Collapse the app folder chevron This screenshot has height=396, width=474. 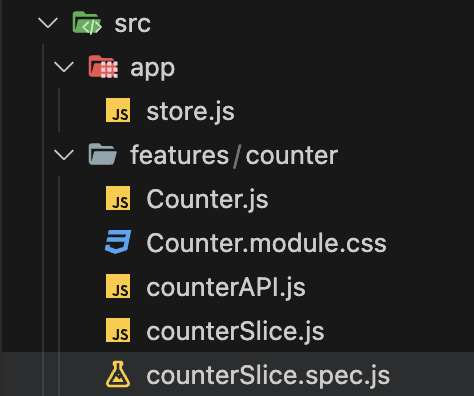click(64, 67)
